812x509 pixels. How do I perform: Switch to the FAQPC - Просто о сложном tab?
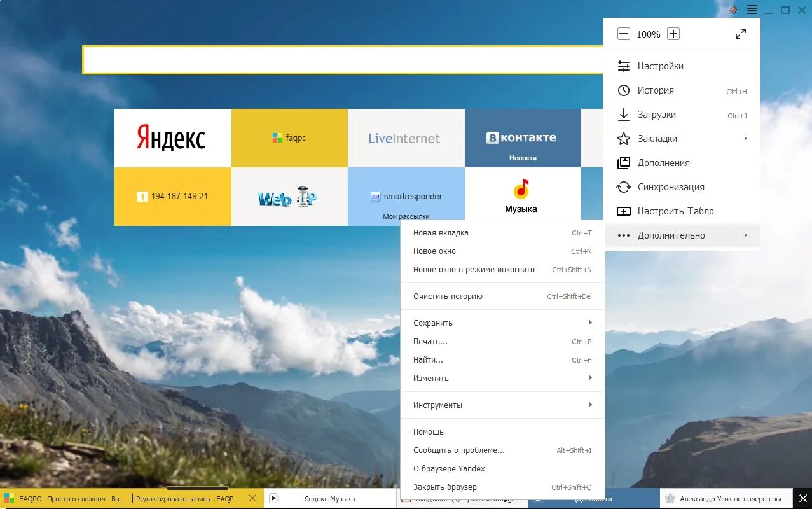(65, 499)
